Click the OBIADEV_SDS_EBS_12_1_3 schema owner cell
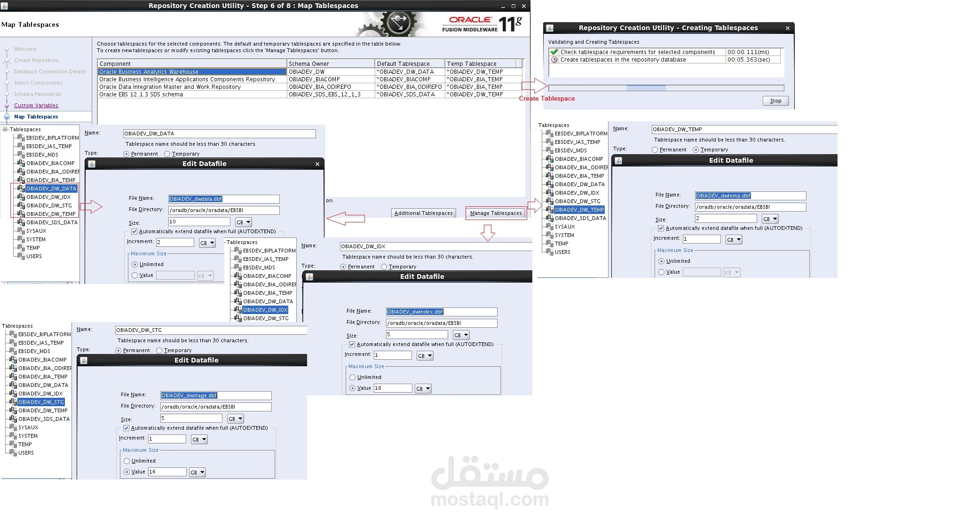Image resolution: width=980 pixels, height=520 pixels. pyautogui.click(x=331, y=95)
